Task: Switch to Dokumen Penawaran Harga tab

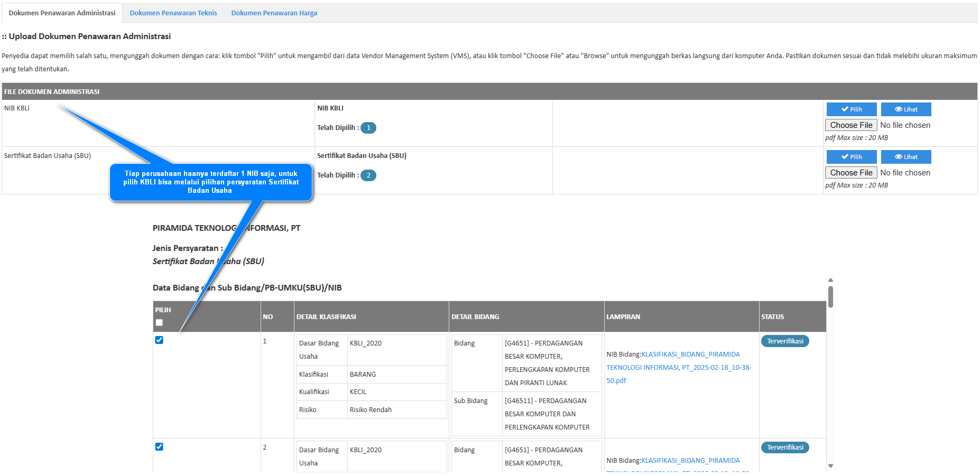Action: click(274, 13)
